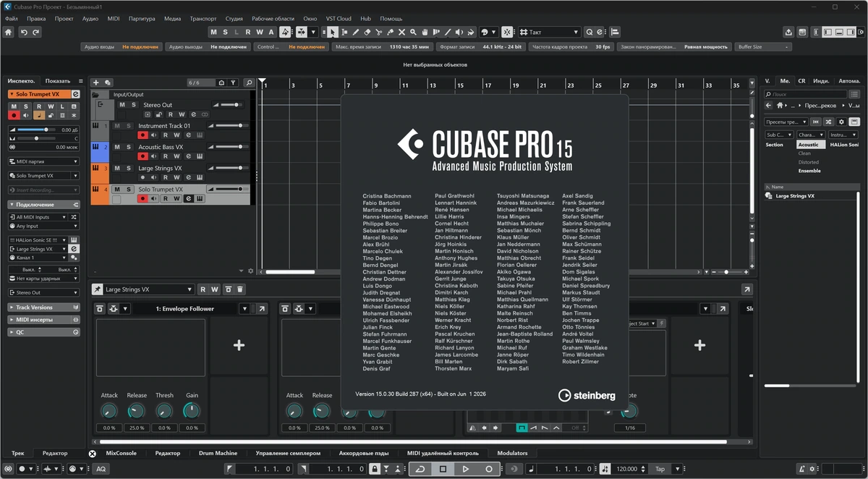
Task: Select the Draw pencil tool
Action: 355,32
